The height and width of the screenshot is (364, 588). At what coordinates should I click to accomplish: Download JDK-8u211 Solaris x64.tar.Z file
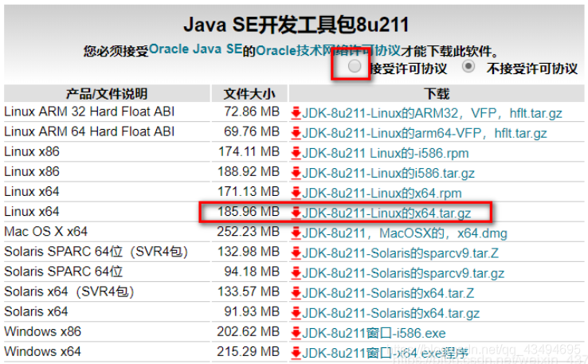388,293
